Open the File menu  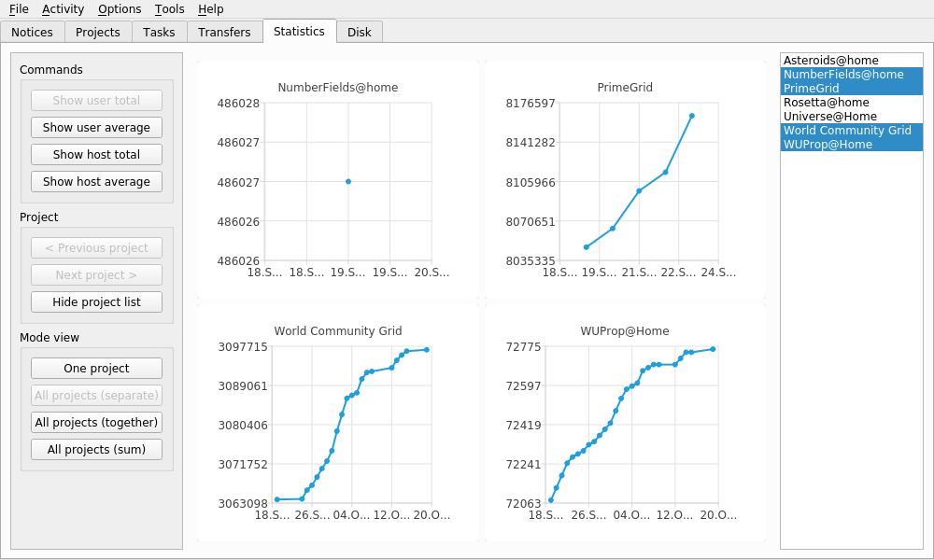tap(19, 9)
